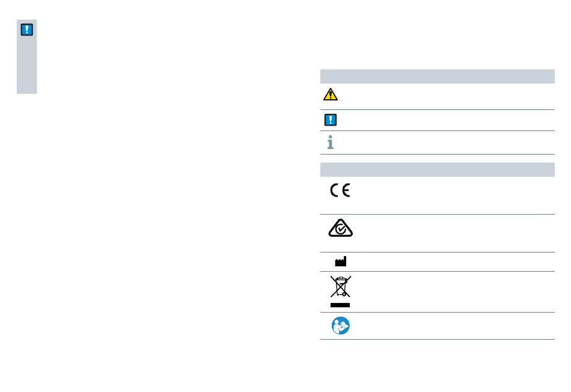Click the yellow warning triangle icon
571x392 pixels.
(330, 94)
